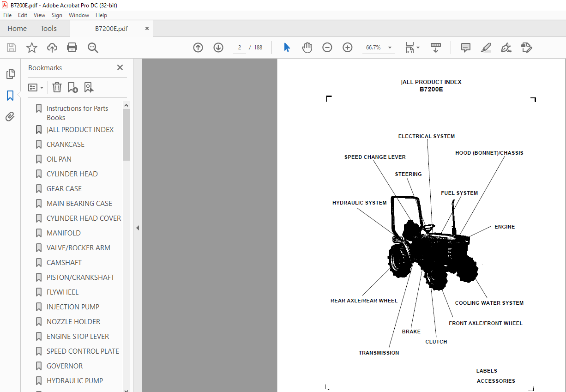Image resolution: width=566 pixels, height=392 pixels.
Task: Open the Page Thumbnails panel
Action: [11, 73]
